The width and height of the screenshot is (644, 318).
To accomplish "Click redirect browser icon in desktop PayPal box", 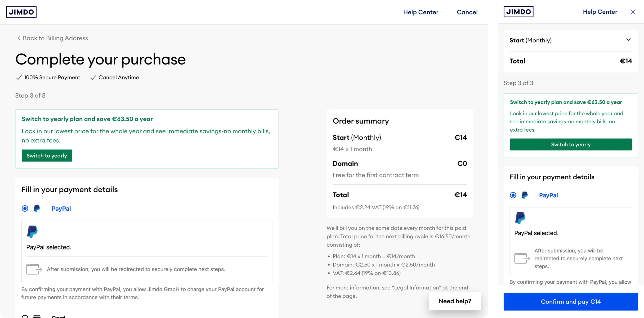I will 34,269.
